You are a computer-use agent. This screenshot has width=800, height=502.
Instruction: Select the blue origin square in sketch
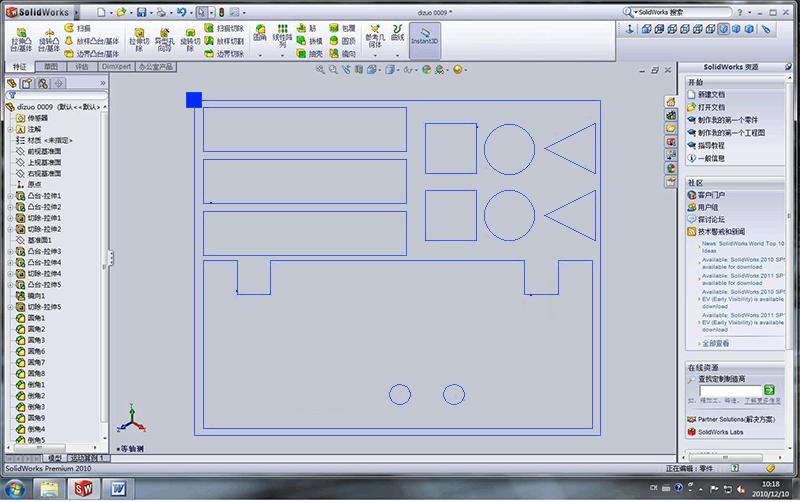194,98
